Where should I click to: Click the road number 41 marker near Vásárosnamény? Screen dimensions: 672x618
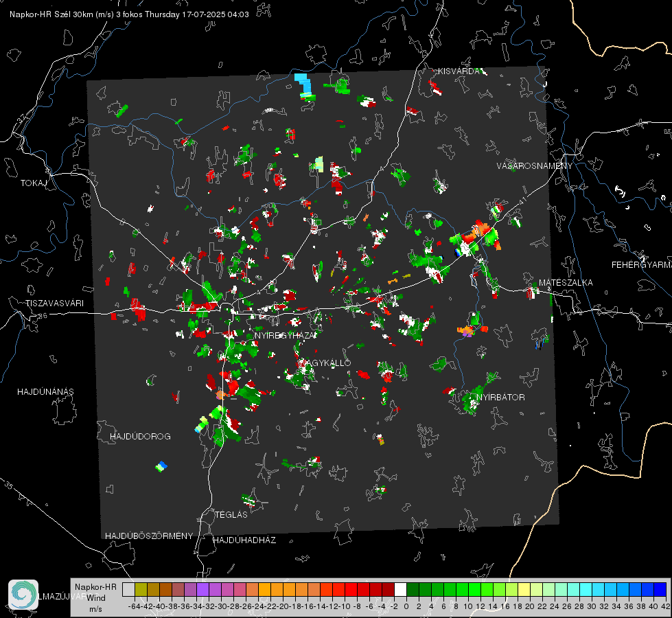click(x=522, y=201)
